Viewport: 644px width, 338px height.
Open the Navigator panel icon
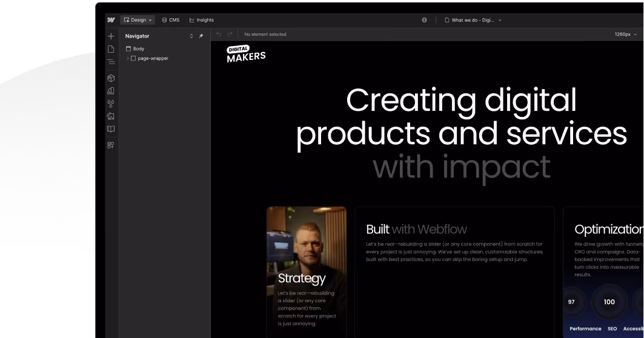pos(111,62)
